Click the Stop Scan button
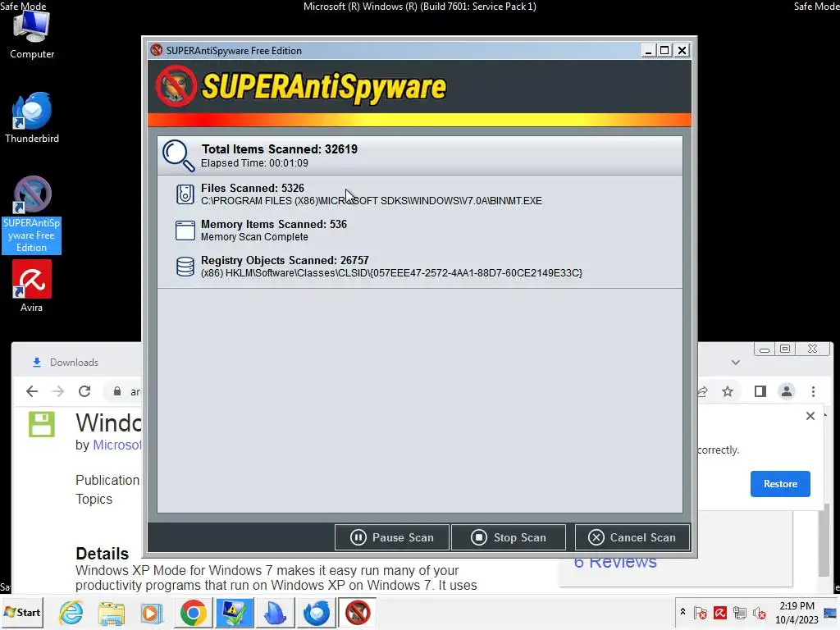The width and height of the screenshot is (840, 630). coord(509,537)
